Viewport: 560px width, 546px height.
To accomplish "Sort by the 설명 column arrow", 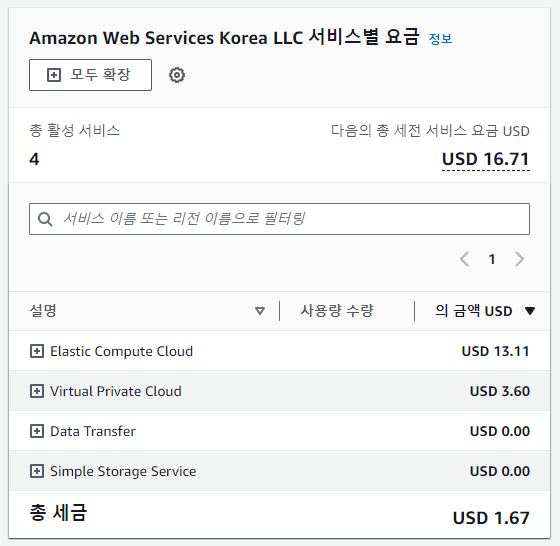I will coord(260,311).
